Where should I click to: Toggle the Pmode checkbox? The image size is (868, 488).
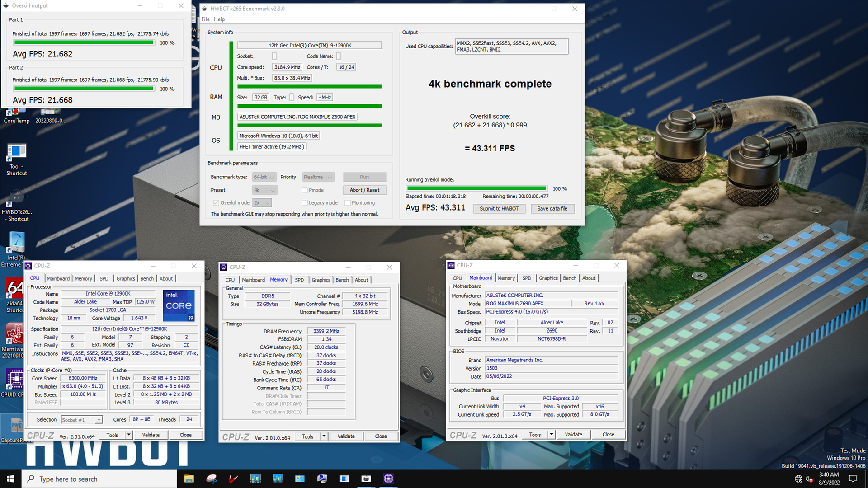pyautogui.click(x=305, y=190)
